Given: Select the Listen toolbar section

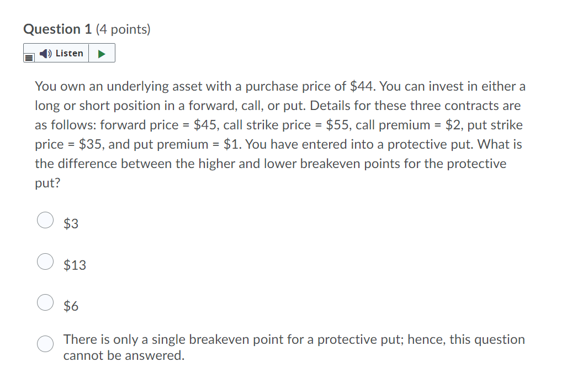Looking at the screenshot, I should 69,53.
